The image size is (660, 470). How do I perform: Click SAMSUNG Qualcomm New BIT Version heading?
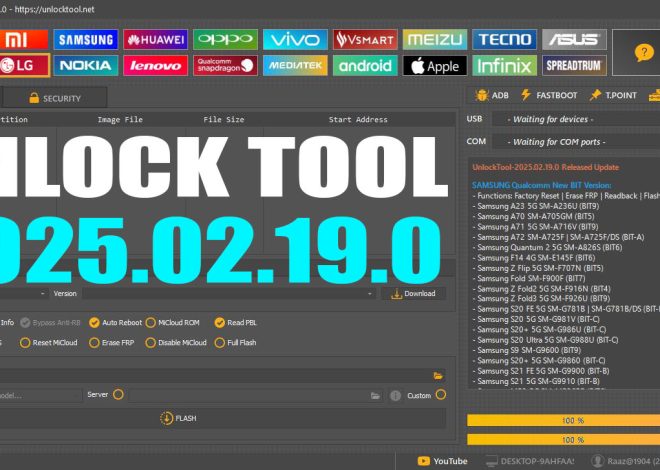point(542,185)
